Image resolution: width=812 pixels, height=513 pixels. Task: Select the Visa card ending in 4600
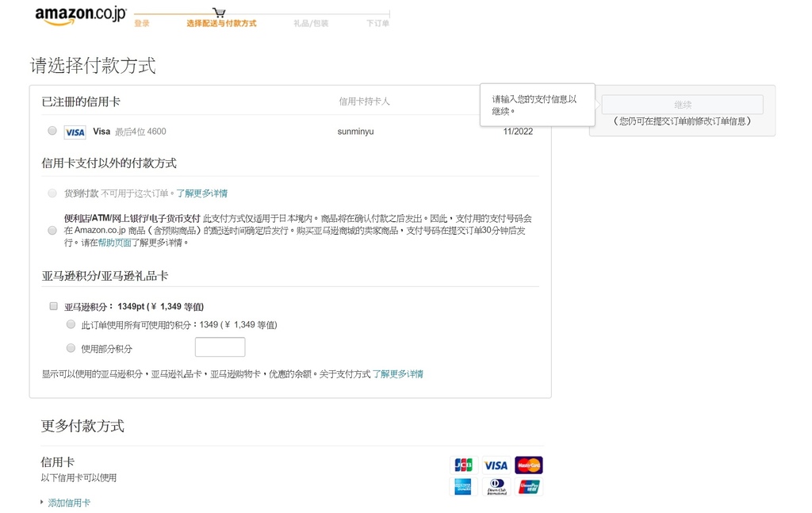52,131
